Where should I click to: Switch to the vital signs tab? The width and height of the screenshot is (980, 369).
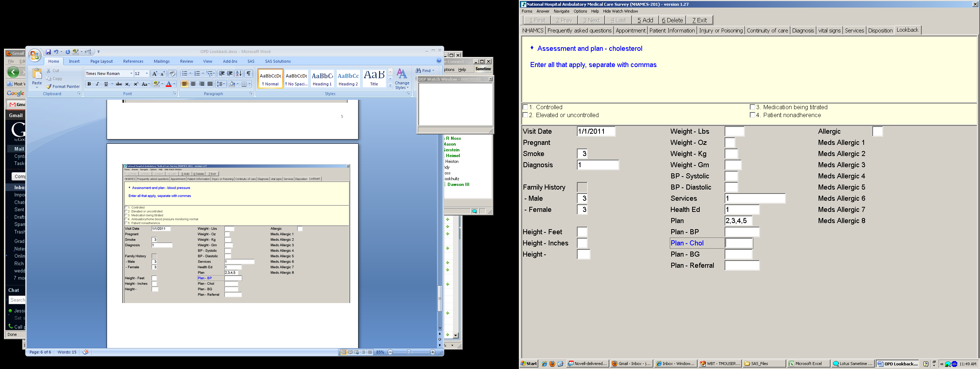(x=829, y=30)
